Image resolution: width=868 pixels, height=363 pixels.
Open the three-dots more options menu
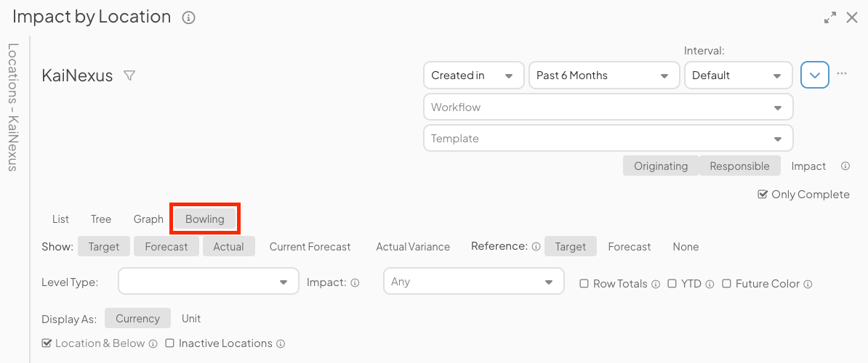842,73
